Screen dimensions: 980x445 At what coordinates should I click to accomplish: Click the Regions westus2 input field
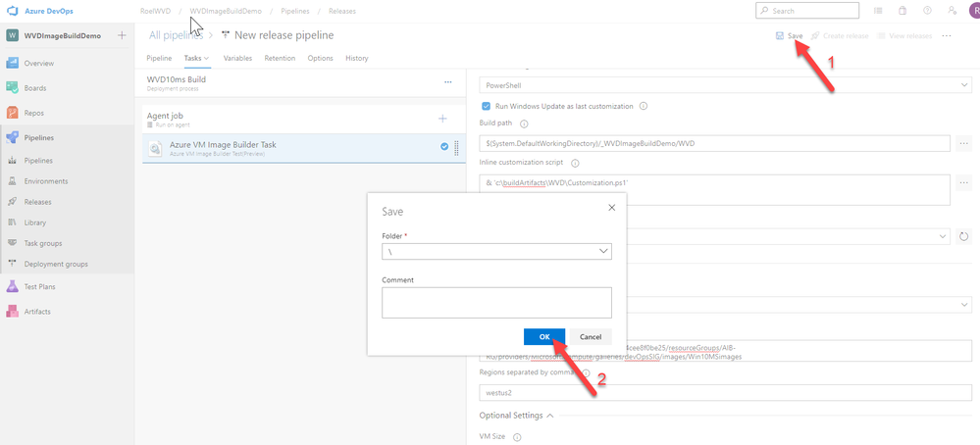pyautogui.click(x=726, y=393)
